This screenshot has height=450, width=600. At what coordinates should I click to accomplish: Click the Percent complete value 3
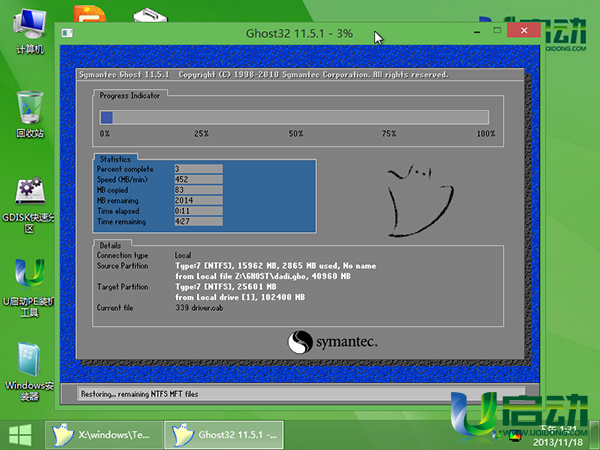coord(198,169)
